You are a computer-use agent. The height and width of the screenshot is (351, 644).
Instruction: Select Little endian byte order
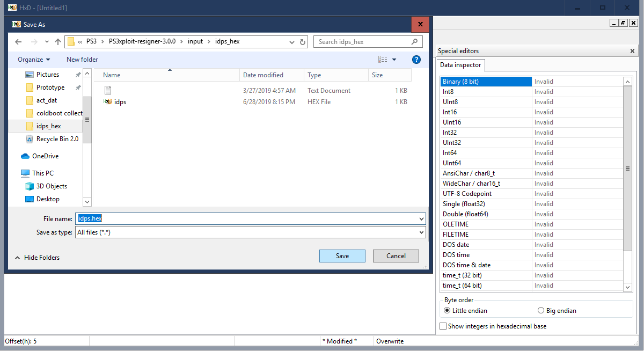pyautogui.click(x=448, y=311)
